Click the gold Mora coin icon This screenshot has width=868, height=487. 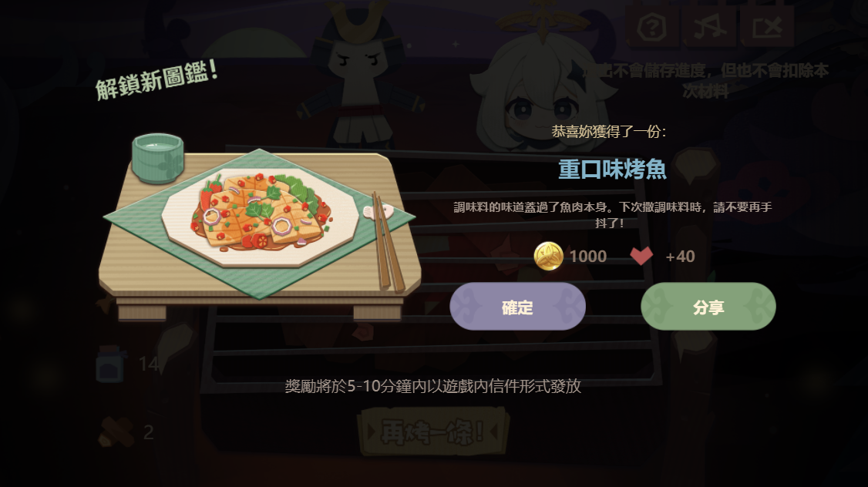click(548, 257)
